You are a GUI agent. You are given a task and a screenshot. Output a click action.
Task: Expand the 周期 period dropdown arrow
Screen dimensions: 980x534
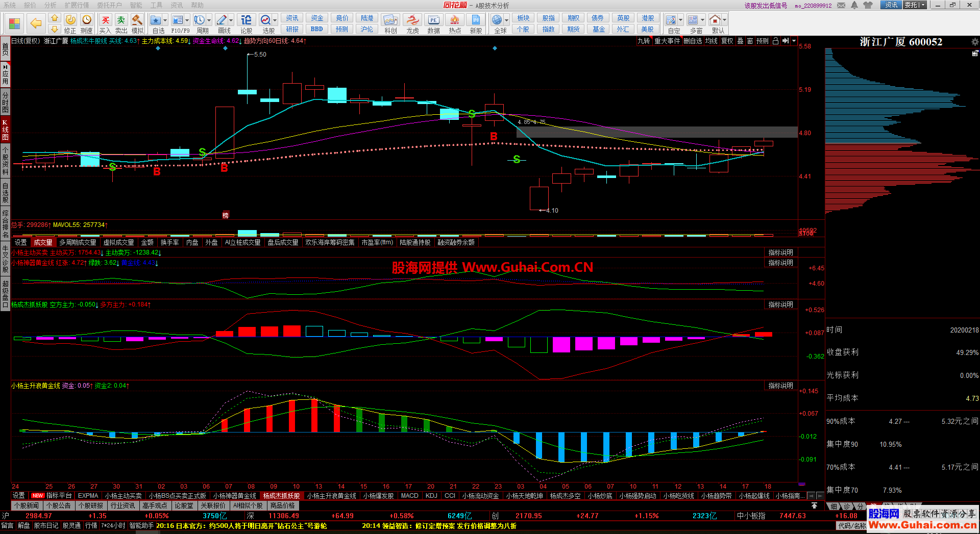pyautogui.click(x=209, y=20)
